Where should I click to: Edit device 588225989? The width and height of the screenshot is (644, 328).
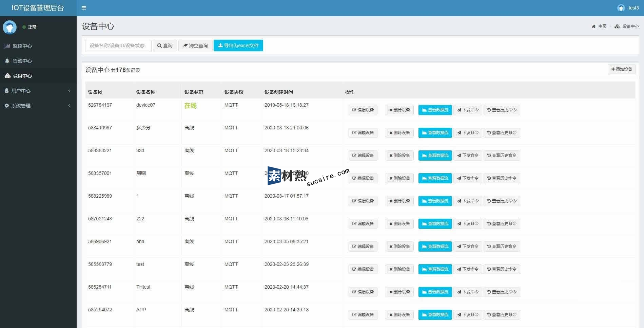click(x=363, y=201)
